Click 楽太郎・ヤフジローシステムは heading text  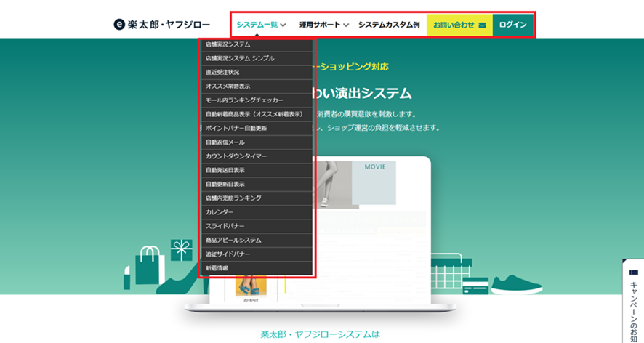coord(321,334)
